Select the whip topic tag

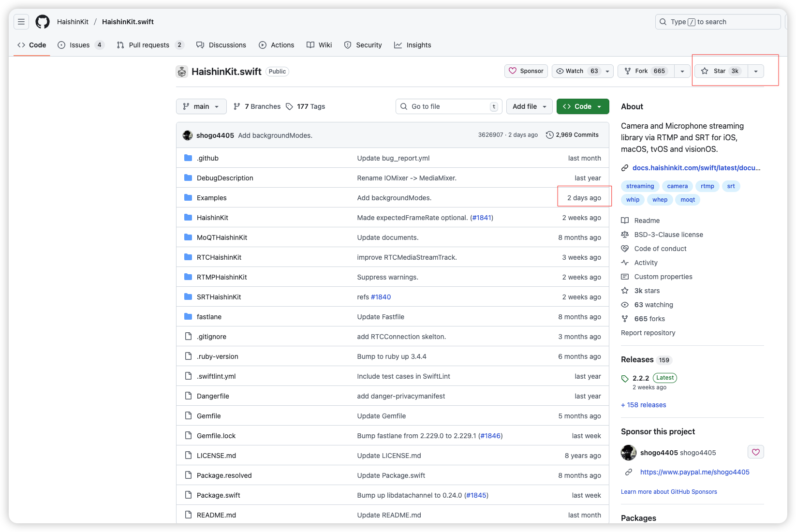pos(633,200)
